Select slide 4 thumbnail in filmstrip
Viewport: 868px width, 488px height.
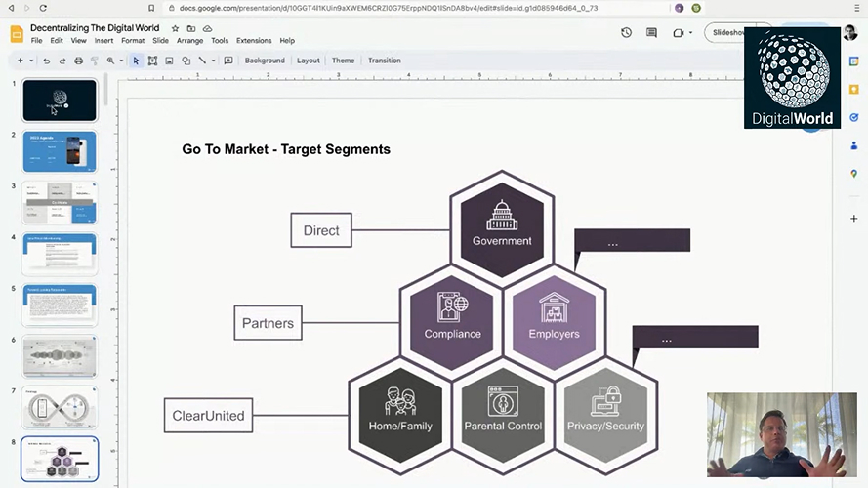click(60, 254)
